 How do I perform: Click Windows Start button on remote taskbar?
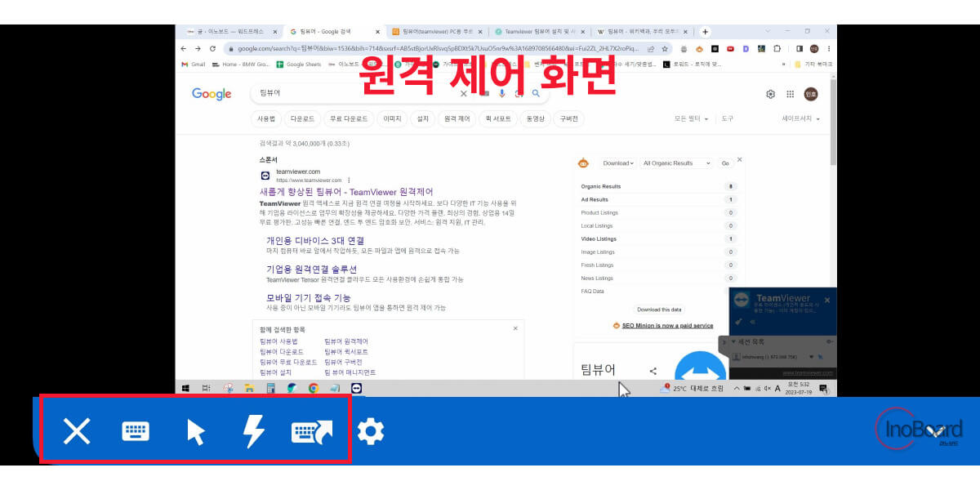(x=185, y=389)
